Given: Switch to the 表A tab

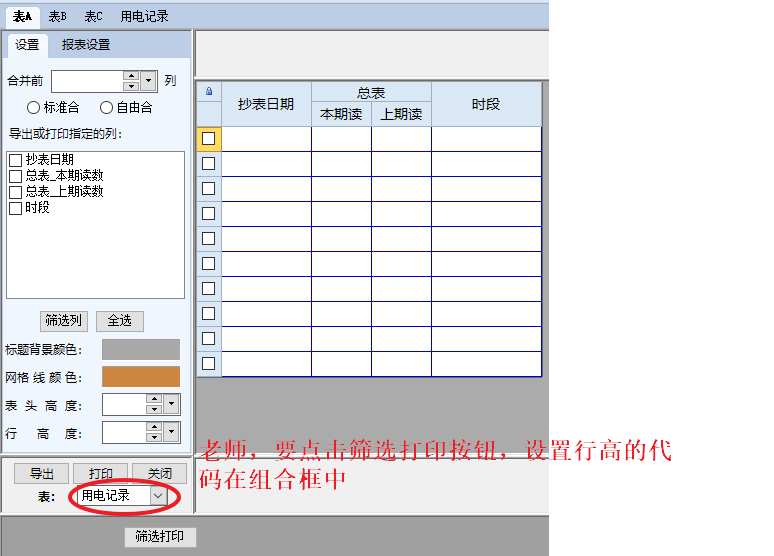Looking at the screenshot, I should (x=22, y=17).
